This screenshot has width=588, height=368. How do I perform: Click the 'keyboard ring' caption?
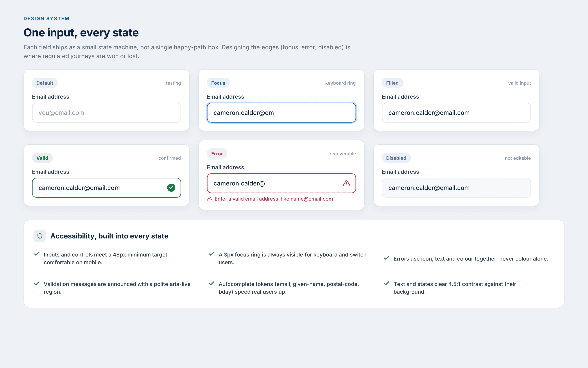click(340, 83)
